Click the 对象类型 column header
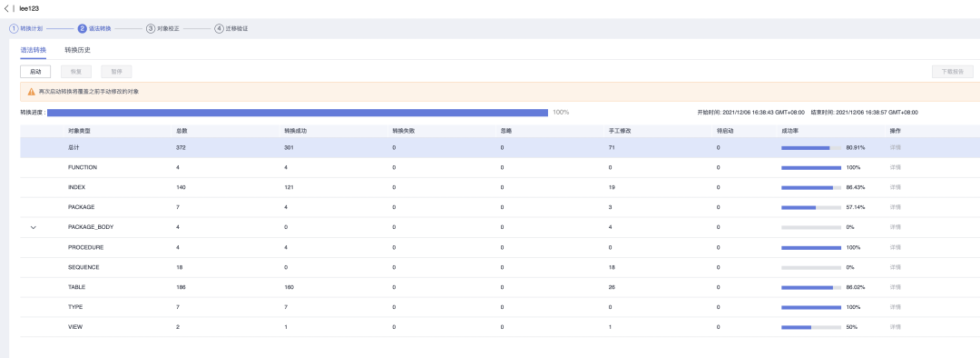The height and width of the screenshot is (358, 980). (79, 131)
